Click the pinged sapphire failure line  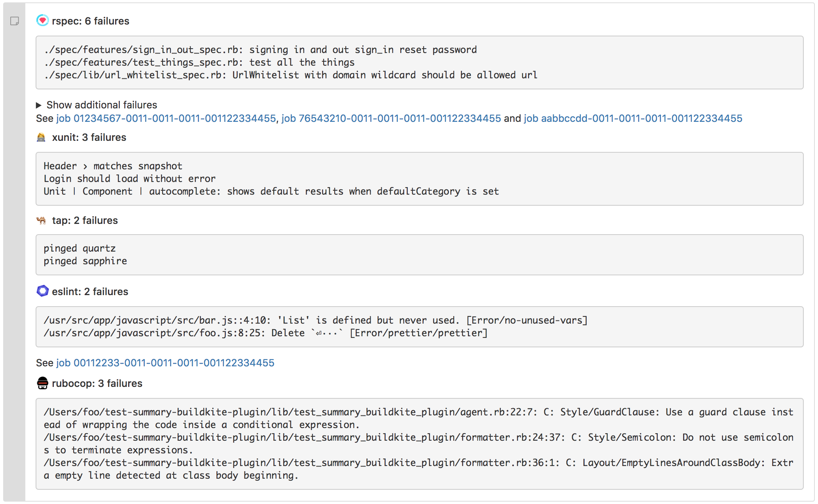[x=85, y=261]
